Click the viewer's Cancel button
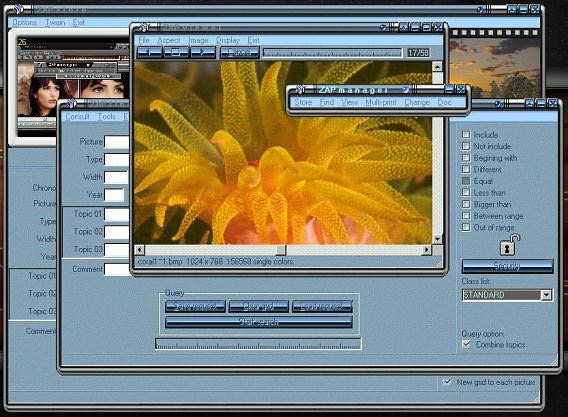This screenshot has width=568, height=417. [x=239, y=52]
